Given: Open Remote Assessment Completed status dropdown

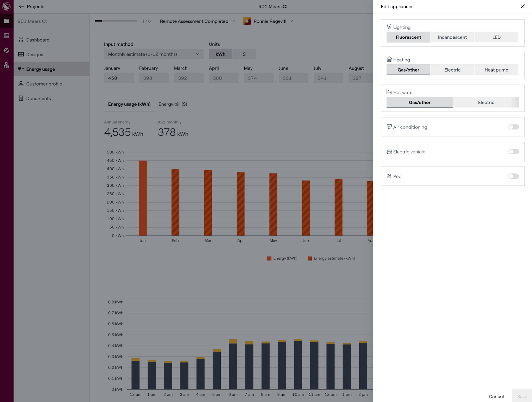Looking at the screenshot, I should [197, 21].
